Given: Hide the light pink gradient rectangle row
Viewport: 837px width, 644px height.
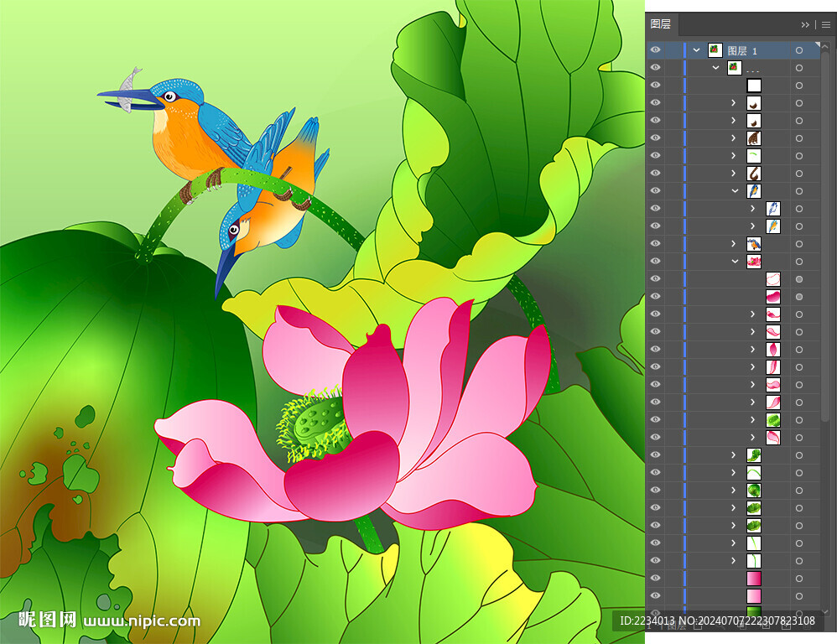Looking at the screenshot, I should coord(656,596).
